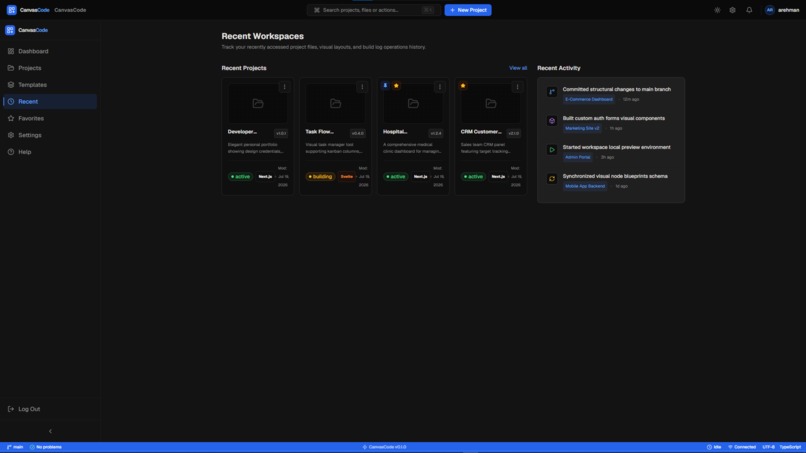Open the Hospital project folder thumbnail
The image size is (806, 453).
click(x=413, y=103)
